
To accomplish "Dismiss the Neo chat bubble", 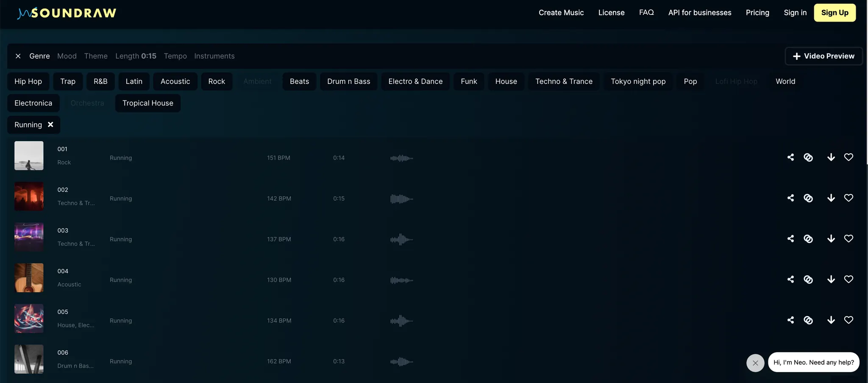I will point(755,363).
